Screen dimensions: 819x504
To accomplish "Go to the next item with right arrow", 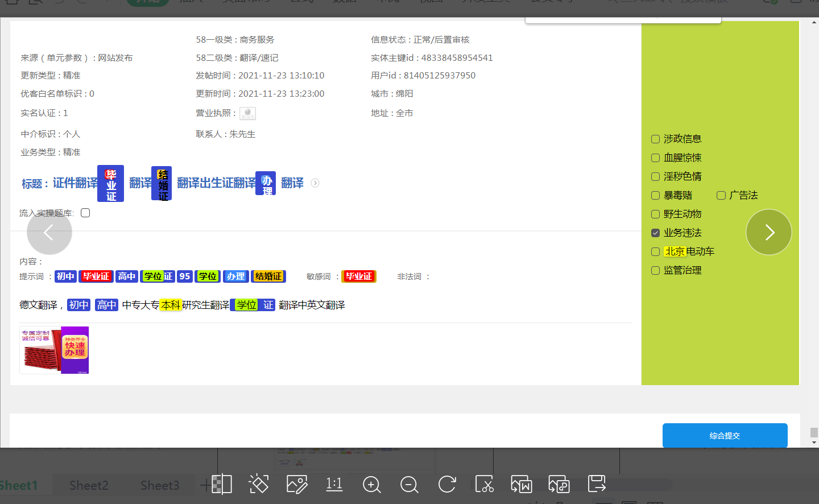I will [x=769, y=232].
